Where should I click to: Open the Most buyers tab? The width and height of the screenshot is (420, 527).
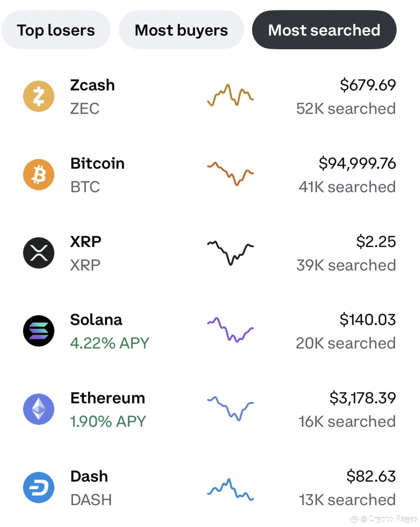tap(181, 30)
